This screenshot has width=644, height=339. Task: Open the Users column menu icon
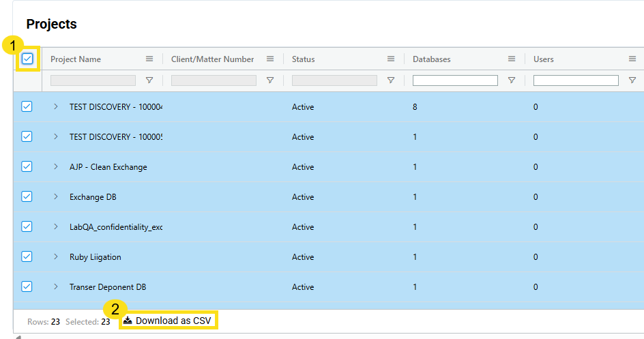632,59
